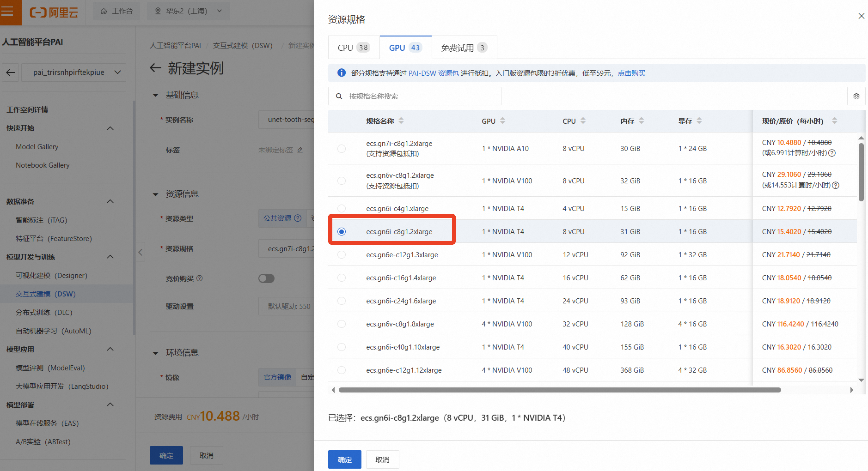Click the Alibaba Cloud logo
Screen dimensions: 868x471
pos(54,12)
